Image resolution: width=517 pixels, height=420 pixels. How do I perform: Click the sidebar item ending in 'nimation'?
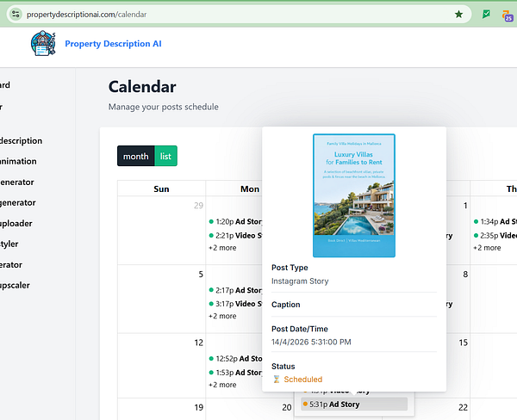(x=18, y=161)
